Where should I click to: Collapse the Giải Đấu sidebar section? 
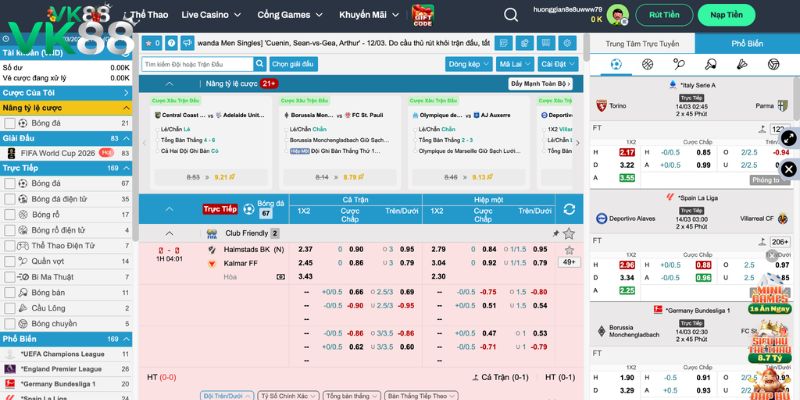[x=127, y=138]
